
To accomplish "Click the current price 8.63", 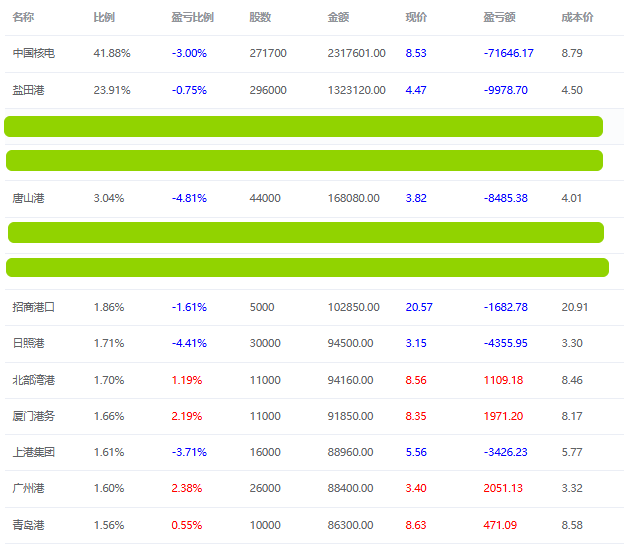I will click(x=416, y=525).
